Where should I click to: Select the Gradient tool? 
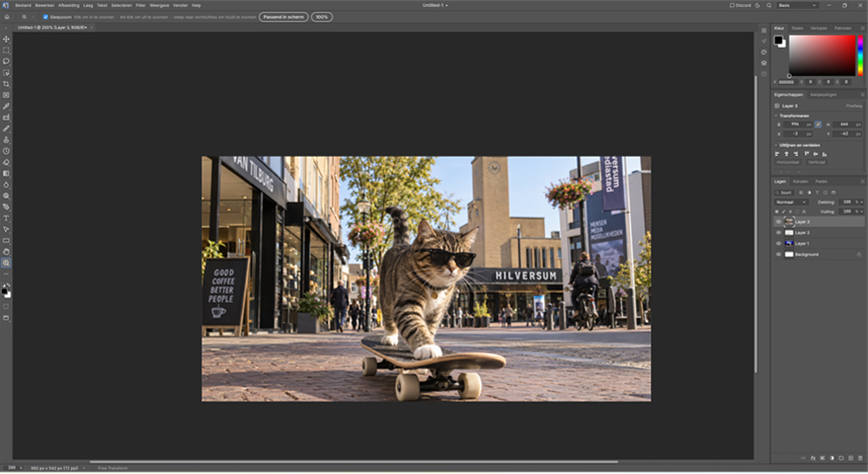pos(6,174)
